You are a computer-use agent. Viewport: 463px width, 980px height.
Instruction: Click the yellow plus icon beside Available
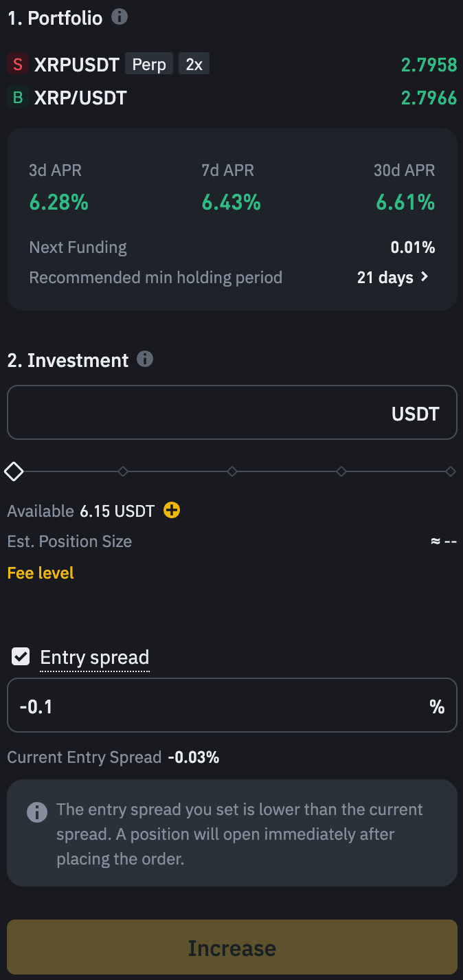coord(172,510)
